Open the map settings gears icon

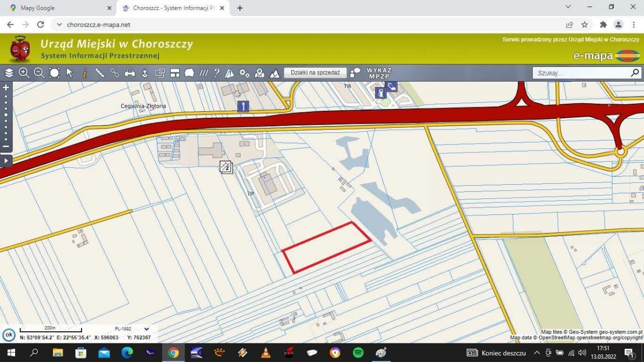[245, 73]
